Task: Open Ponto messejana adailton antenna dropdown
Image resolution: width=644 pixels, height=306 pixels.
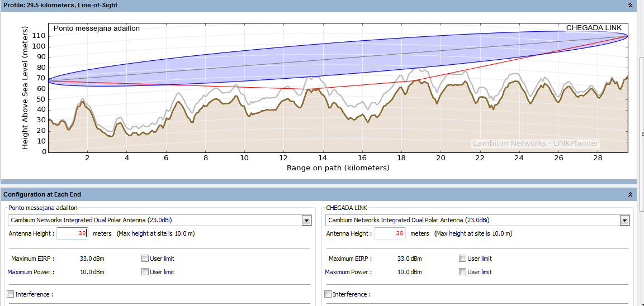Action: coord(306,220)
